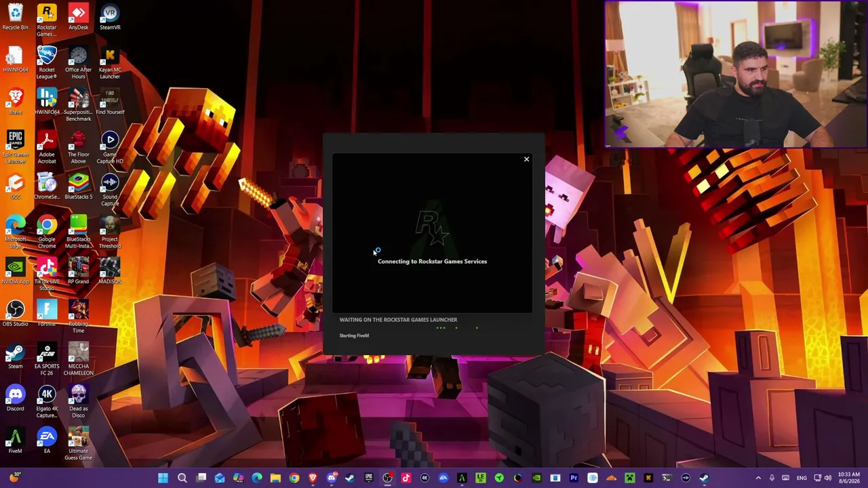This screenshot has height=488, width=868.
Task: Open Ultimate Guess Game desktop shortcut
Action: pyautogui.click(x=78, y=445)
